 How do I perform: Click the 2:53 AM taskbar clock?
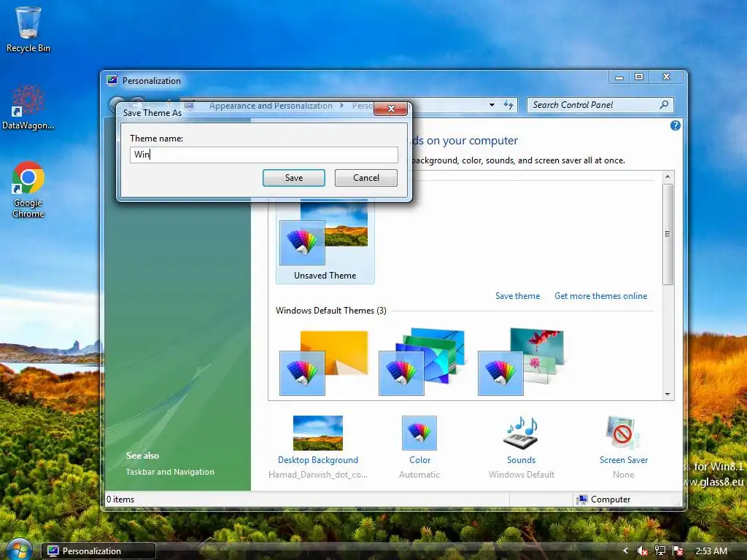point(711,551)
